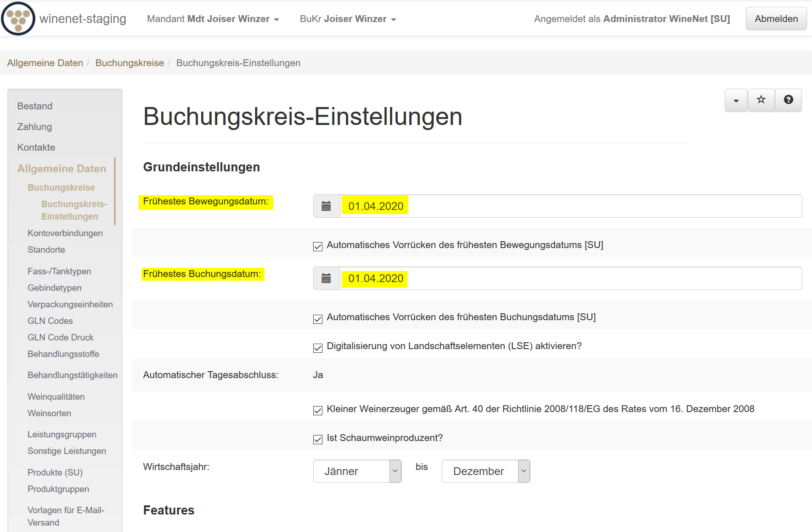Open help via question mark icon
Viewport: 812px width, 532px height.
pos(788,100)
